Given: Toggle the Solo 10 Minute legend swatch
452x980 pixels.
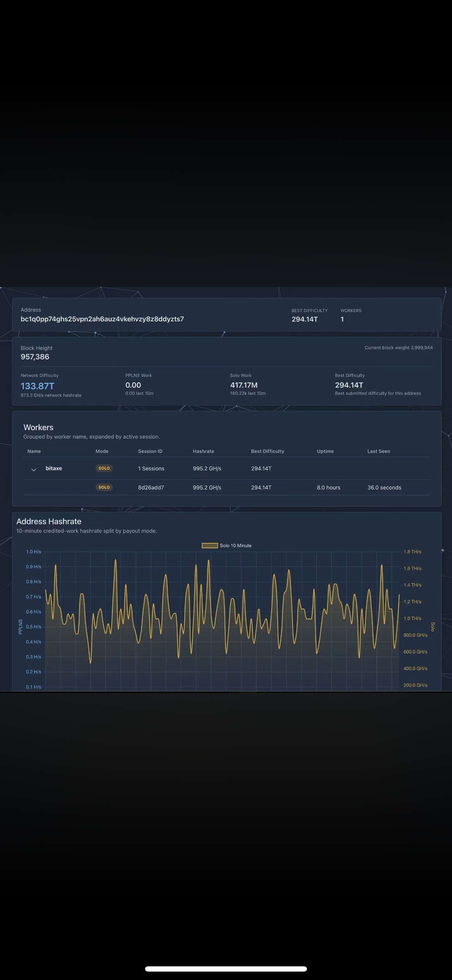Looking at the screenshot, I should pyautogui.click(x=210, y=545).
